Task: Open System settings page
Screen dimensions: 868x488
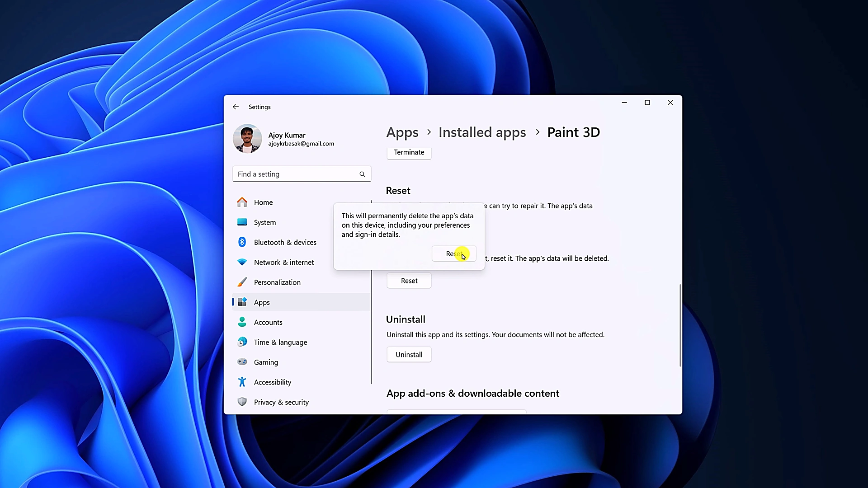Action: pyautogui.click(x=302, y=222)
